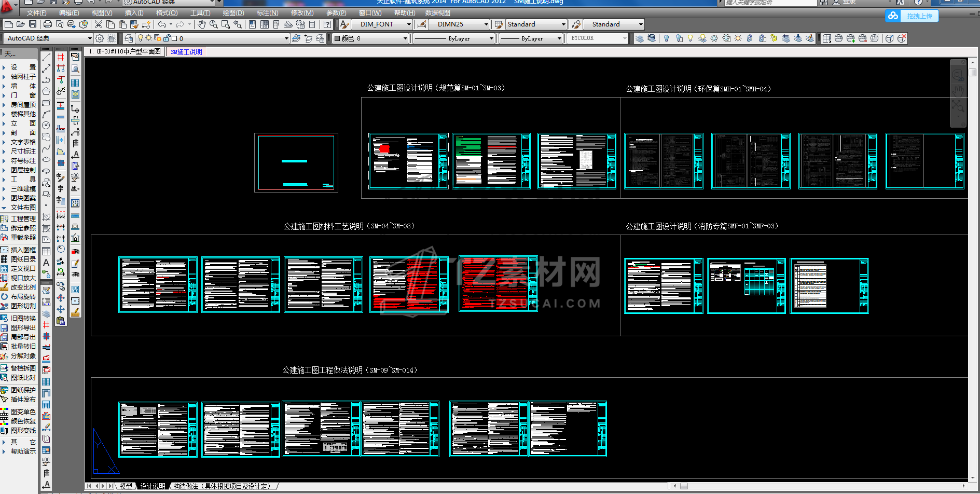Toggle layer 0 on/off light bulb

pos(140,38)
